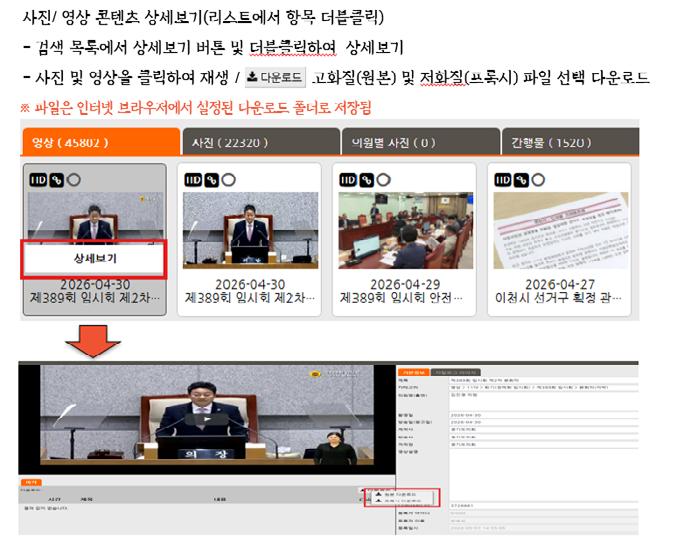Click the 상세보기 button on the first card
677x543 pixels.
94,259
